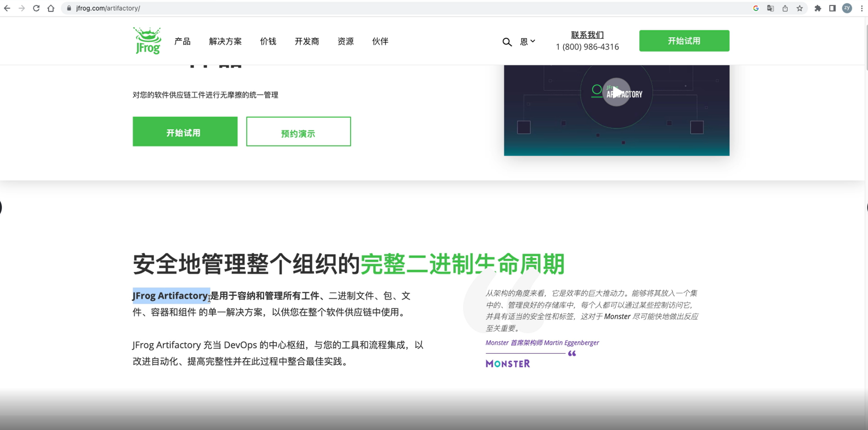Play the Artifactory video
This screenshot has height=430, width=868.
[617, 92]
